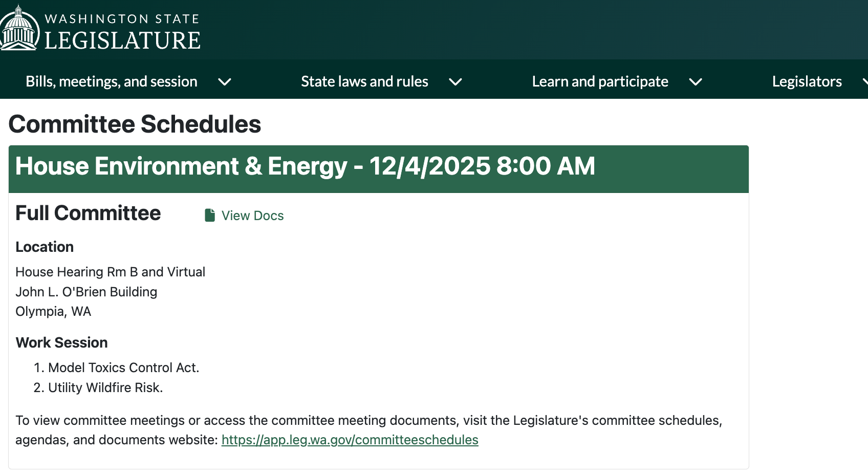Viewport: 868px width, 474px height.
Task: Click the Location label
Action: [45, 247]
